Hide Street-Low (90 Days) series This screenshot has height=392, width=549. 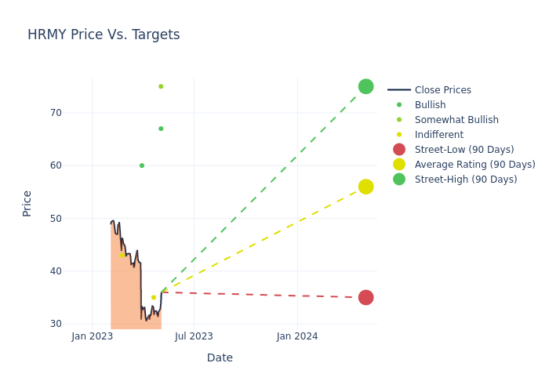464,150
